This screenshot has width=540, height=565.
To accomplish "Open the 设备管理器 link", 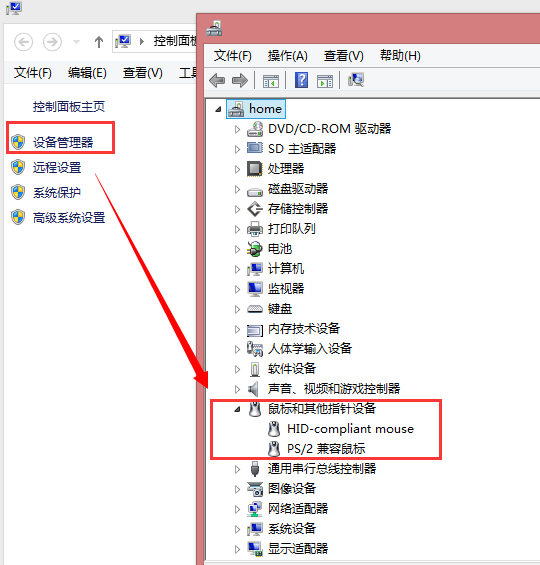I will pos(63,142).
